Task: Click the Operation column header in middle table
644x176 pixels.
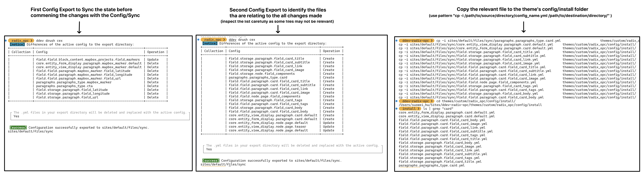Action: 331,51
